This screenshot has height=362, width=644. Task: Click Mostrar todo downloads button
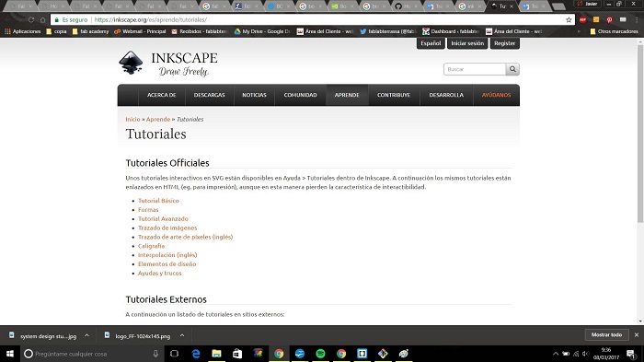[606, 335]
